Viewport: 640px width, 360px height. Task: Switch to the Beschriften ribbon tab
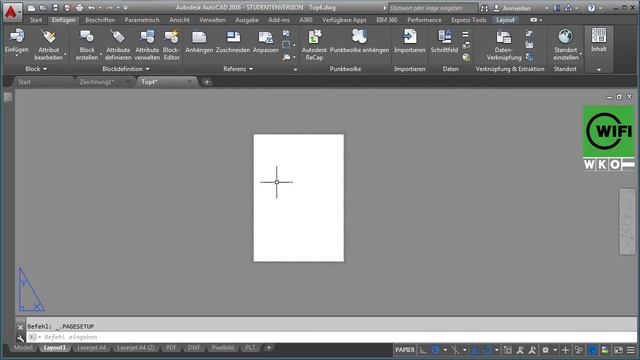[x=100, y=20]
